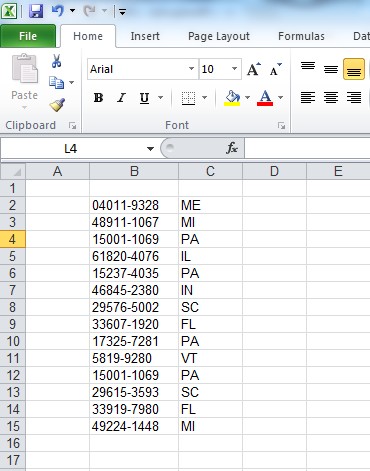Screen dimensions: 370x471
Task: Paste from clipboard icon
Action: click(25, 68)
